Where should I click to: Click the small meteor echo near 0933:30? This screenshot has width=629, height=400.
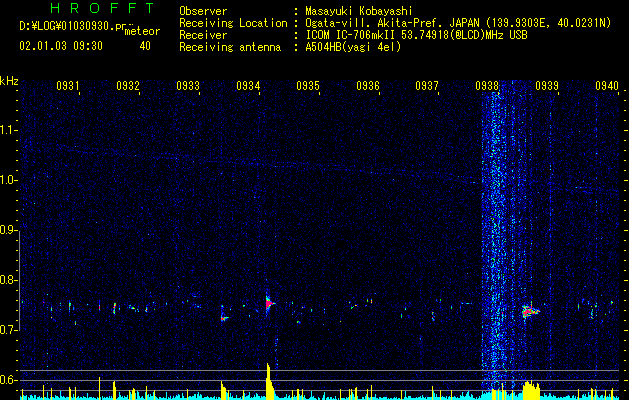224,318
